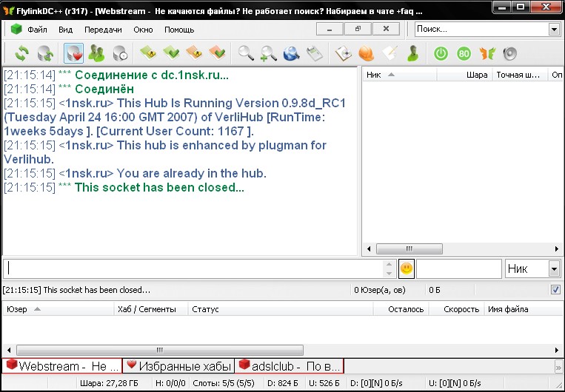Expand the 'Поиск...' search dropdown
The height and width of the screenshot is (392, 565).
click(x=554, y=29)
